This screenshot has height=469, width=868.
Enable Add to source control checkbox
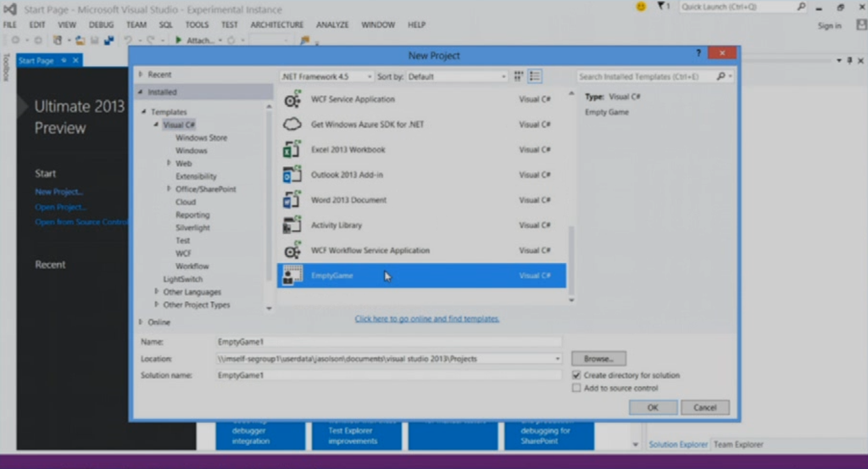click(x=576, y=388)
